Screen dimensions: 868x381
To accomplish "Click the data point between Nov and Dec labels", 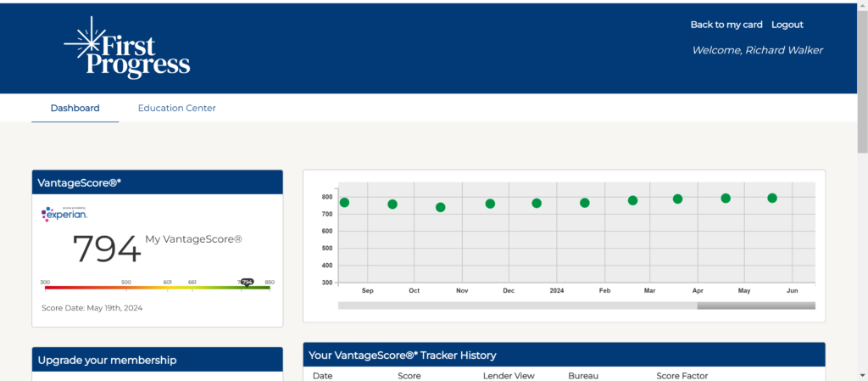I will pos(490,204).
